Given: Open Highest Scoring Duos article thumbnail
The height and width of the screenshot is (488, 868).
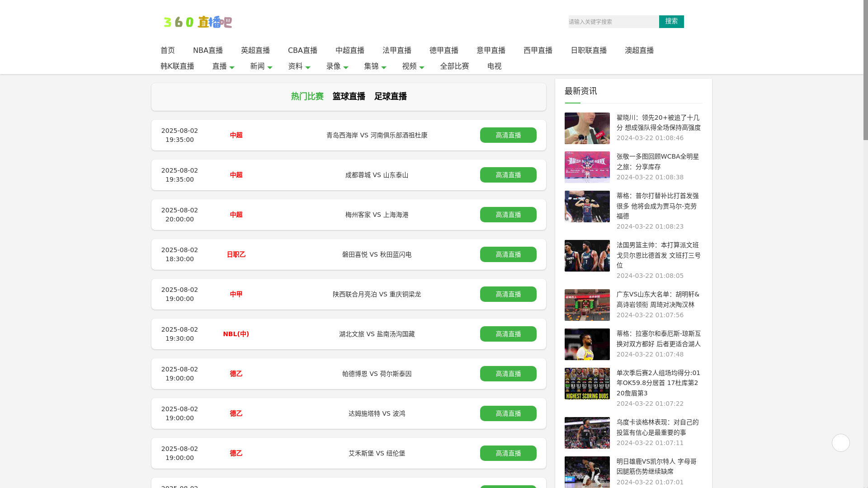Looking at the screenshot, I should coord(587,384).
